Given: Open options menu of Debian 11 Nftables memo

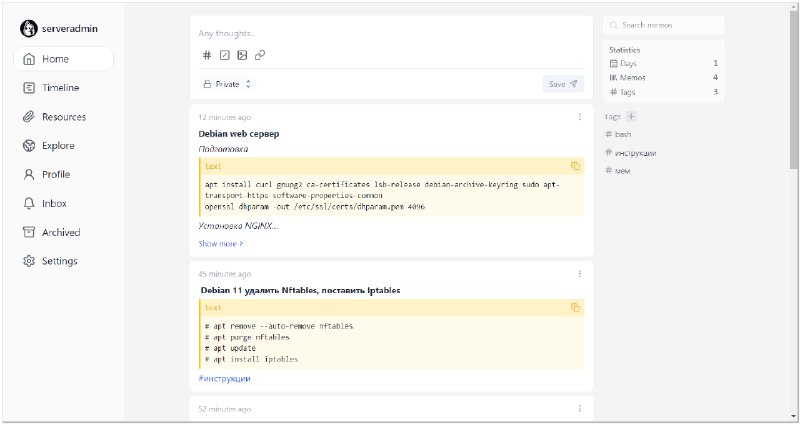Looking at the screenshot, I should tap(580, 274).
